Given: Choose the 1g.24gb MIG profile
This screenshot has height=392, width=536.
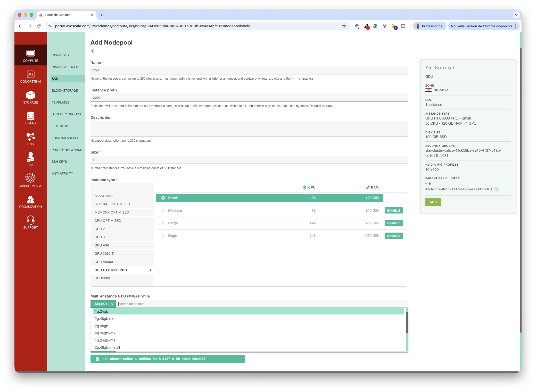Looking at the screenshot, I should tap(248, 311).
